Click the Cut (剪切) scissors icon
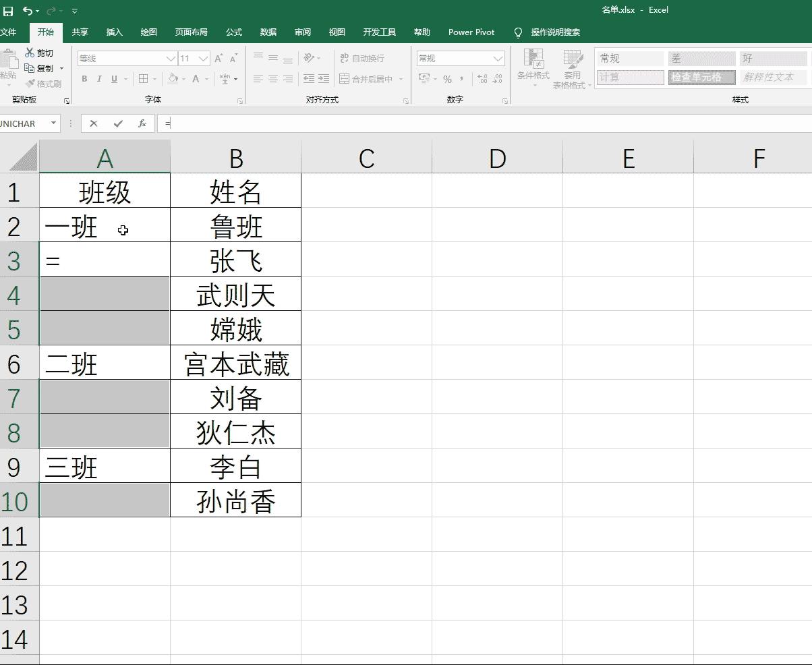812x665 pixels. pyautogui.click(x=30, y=53)
